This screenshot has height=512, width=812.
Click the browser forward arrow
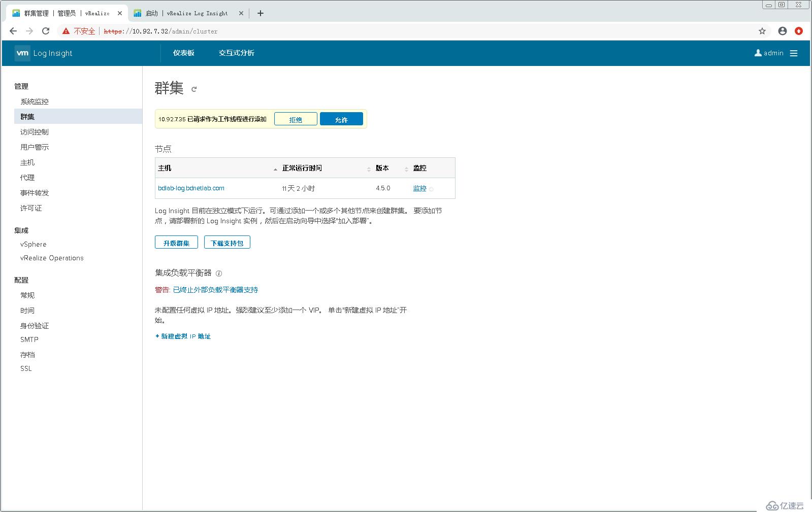29,31
